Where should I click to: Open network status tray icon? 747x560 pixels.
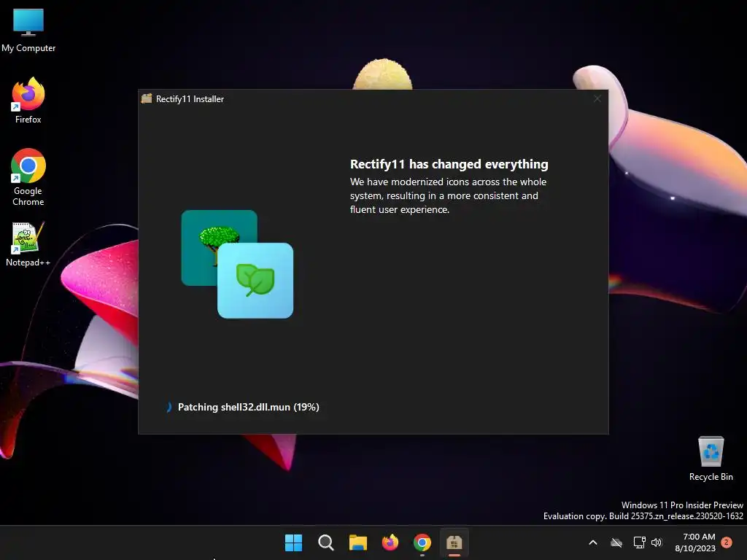[x=639, y=542]
